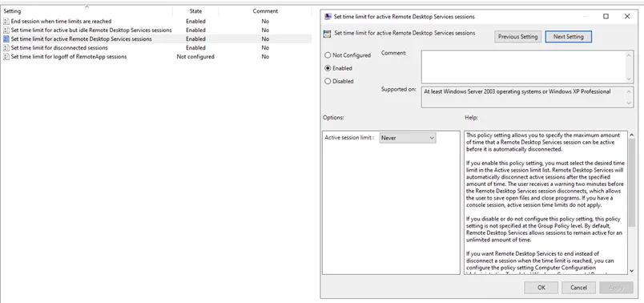Click Enabled state of disconnected sessions row
Image resolution: width=644 pixels, height=303 pixels.
195,48
